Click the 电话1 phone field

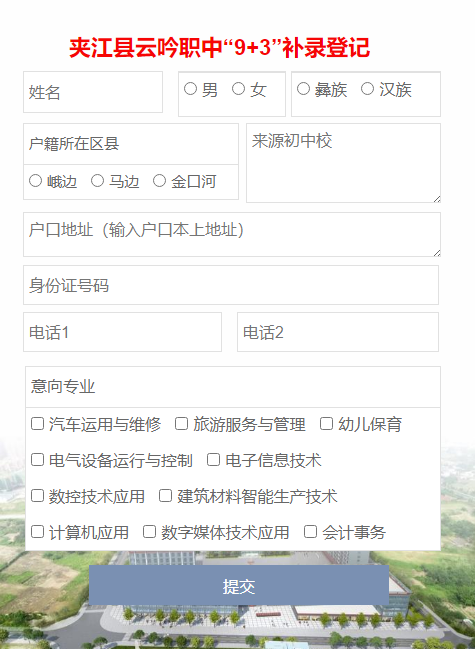coord(122,332)
